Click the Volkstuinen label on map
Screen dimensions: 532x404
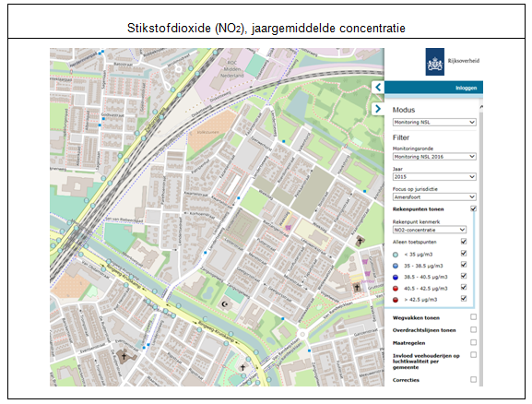[x=208, y=133]
